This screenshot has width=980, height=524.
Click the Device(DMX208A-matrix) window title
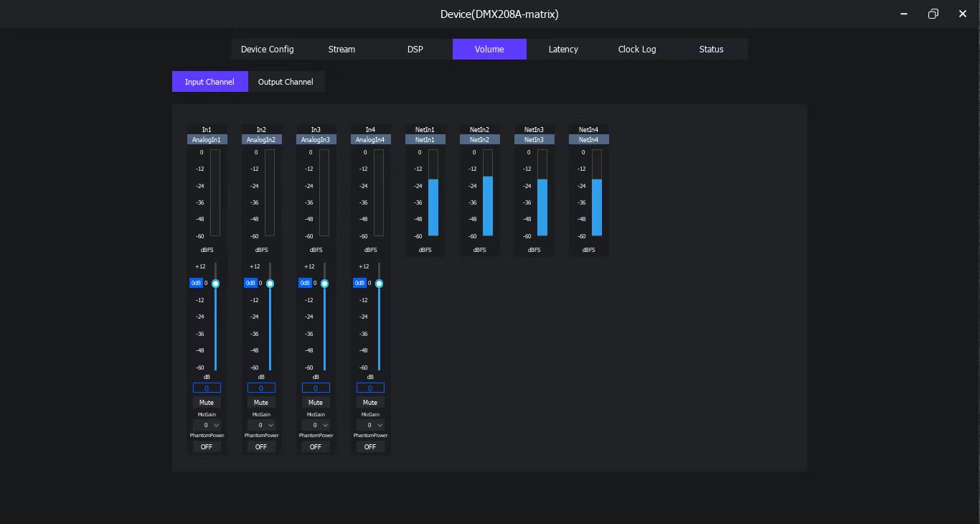point(499,14)
